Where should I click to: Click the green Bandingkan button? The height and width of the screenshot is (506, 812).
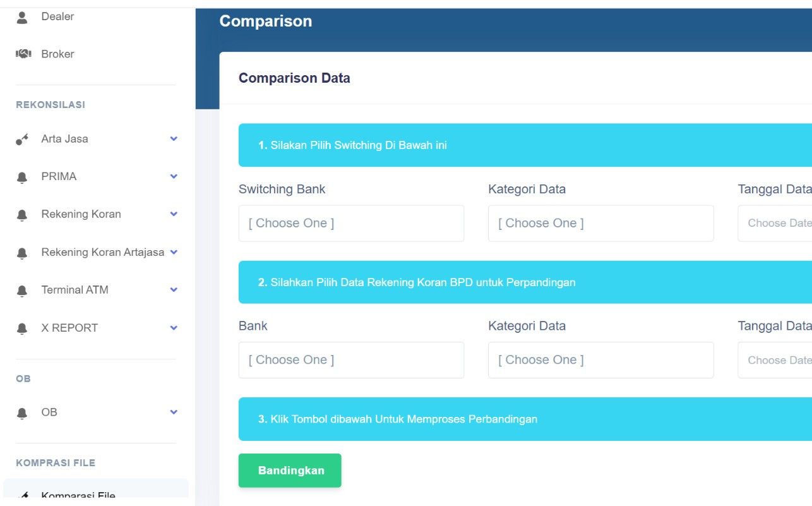[x=290, y=471]
